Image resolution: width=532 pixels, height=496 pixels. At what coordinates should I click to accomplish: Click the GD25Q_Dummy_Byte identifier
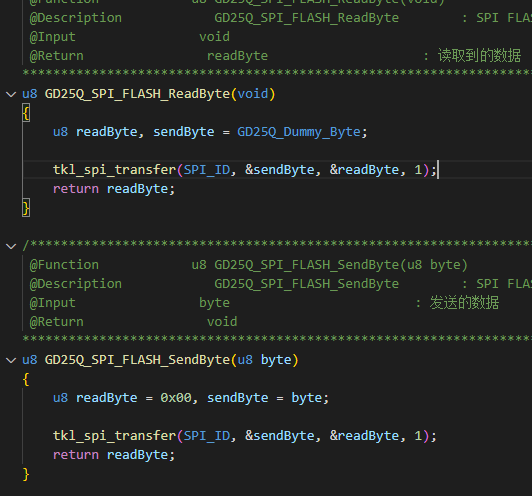[x=299, y=132]
